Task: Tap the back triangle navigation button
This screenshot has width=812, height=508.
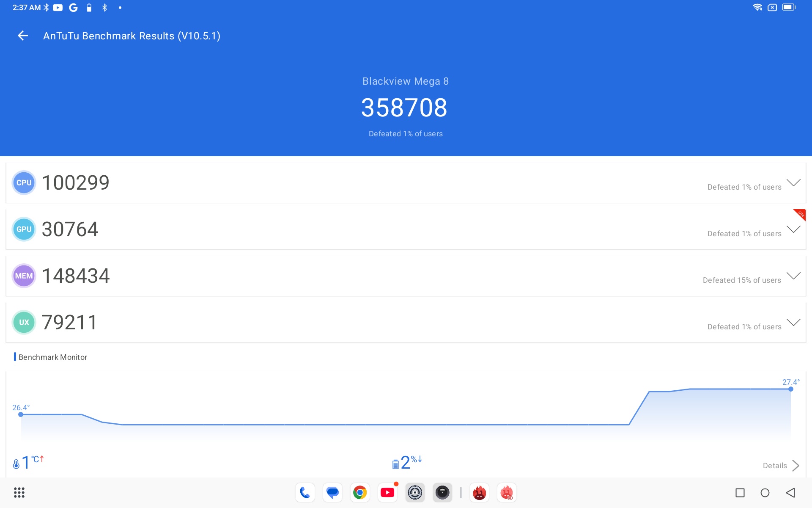Action: (790, 493)
